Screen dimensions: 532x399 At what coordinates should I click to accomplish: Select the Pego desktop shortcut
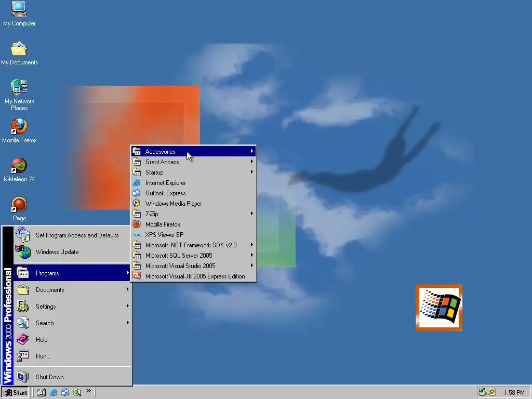(19, 209)
